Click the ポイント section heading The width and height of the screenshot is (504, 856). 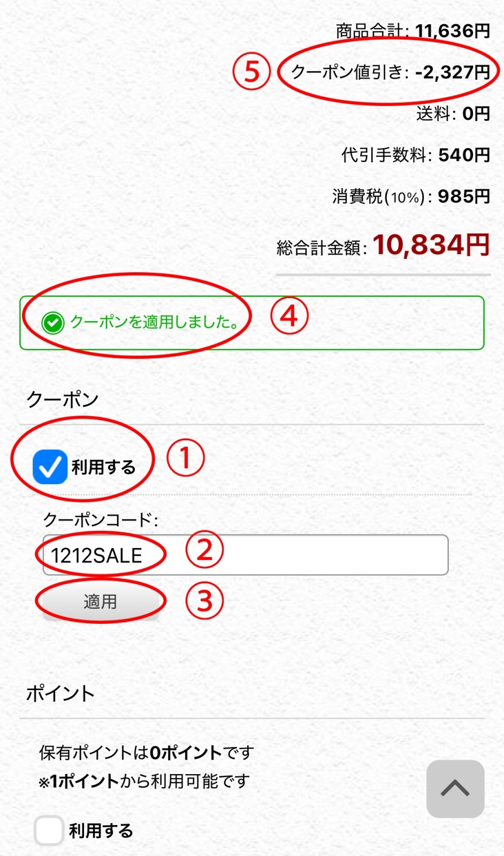point(60,693)
